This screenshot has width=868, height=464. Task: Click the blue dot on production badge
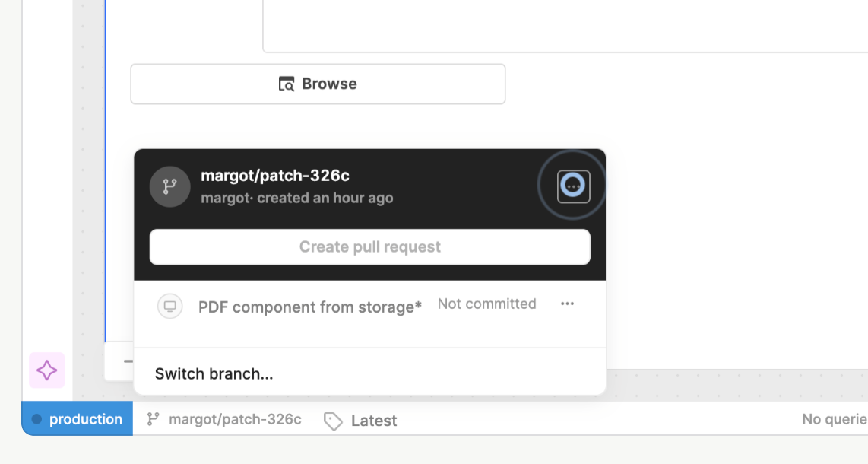pyautogui.click(x=36, y=419)
